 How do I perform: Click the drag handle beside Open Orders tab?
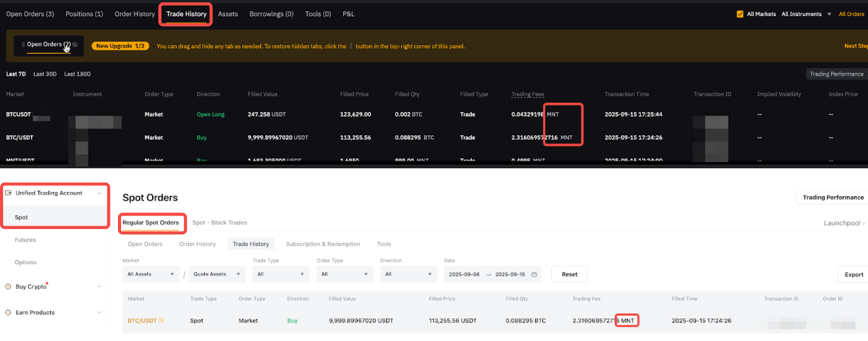(23, 45)
